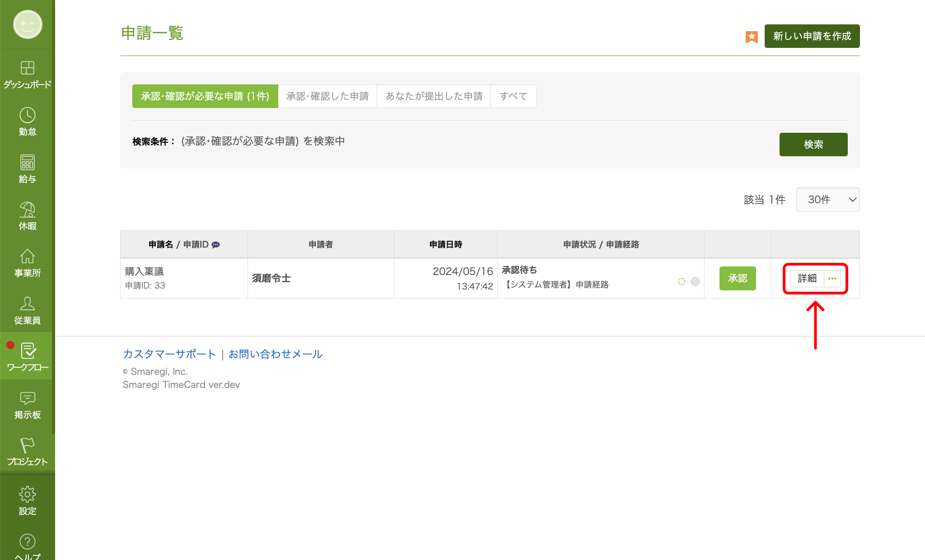Image resolution: width=925 pixels, height=560 pixels.
Task: Open the 30件 page size dropdown
Action: click(x=828, y=200)
